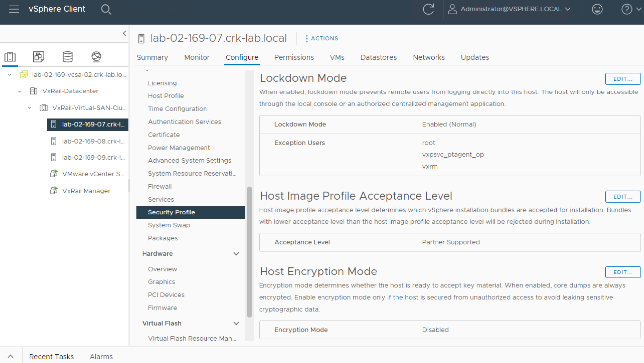Select the Hosts and Clusters inventory icon
The height and width of the screenshot is (363, 644).
(x=10, y=57)
